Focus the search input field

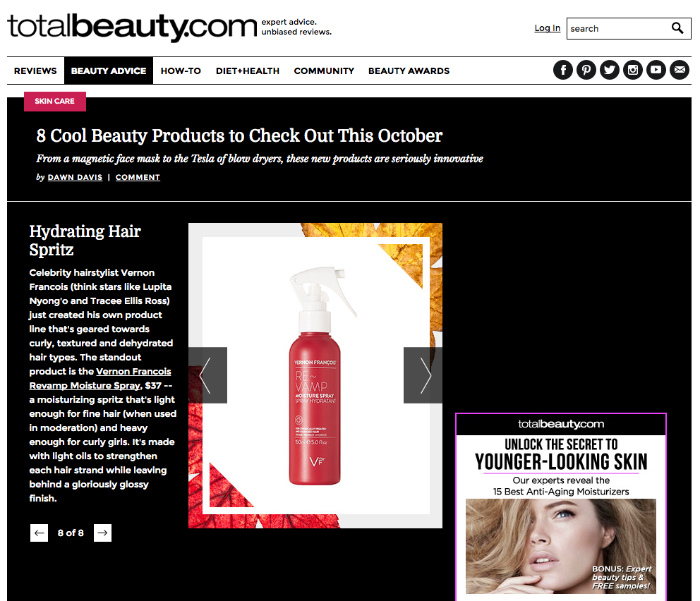point(618,28)
